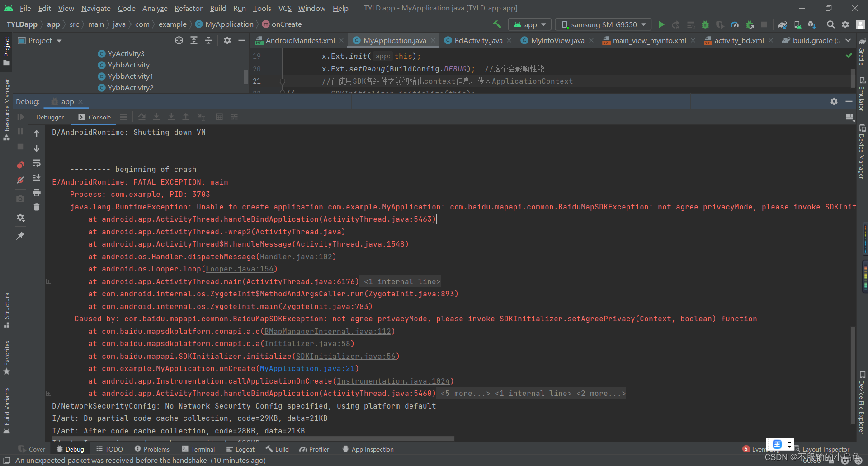Clear the debug console with trash icon
The height and width of the screenshot is (466, 868).
pyautogui.click(x=37, y=207)
